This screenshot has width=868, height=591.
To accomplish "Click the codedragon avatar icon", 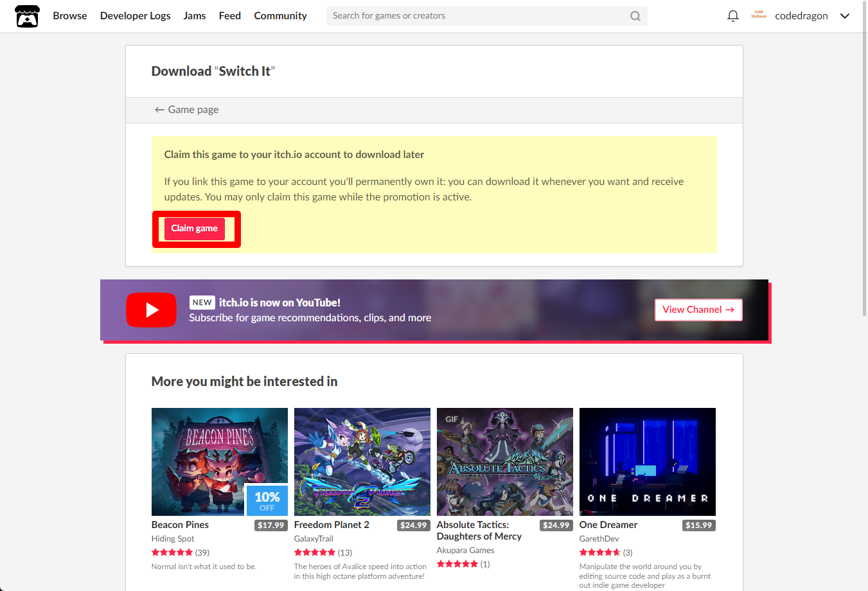I will [x=759, y=15].
